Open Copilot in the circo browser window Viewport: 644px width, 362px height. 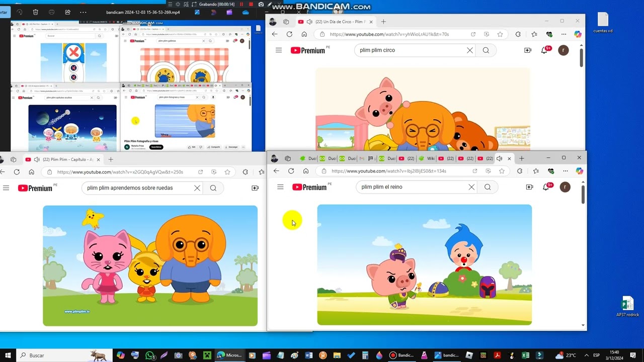[578, 34]
